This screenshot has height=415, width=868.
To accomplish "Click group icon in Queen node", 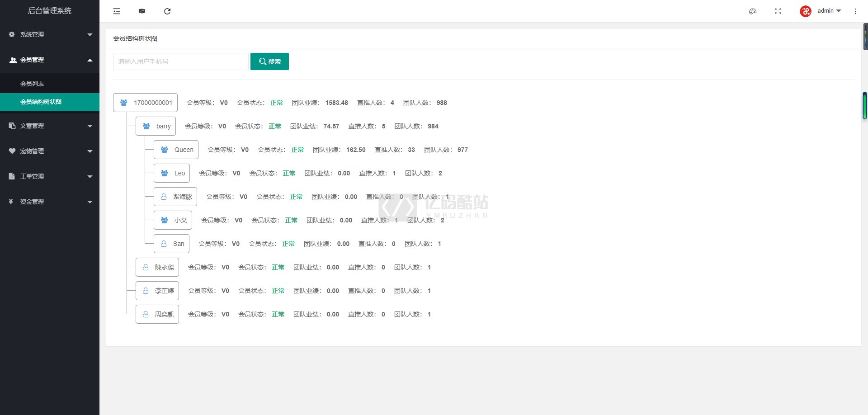I will coord(164,150).
